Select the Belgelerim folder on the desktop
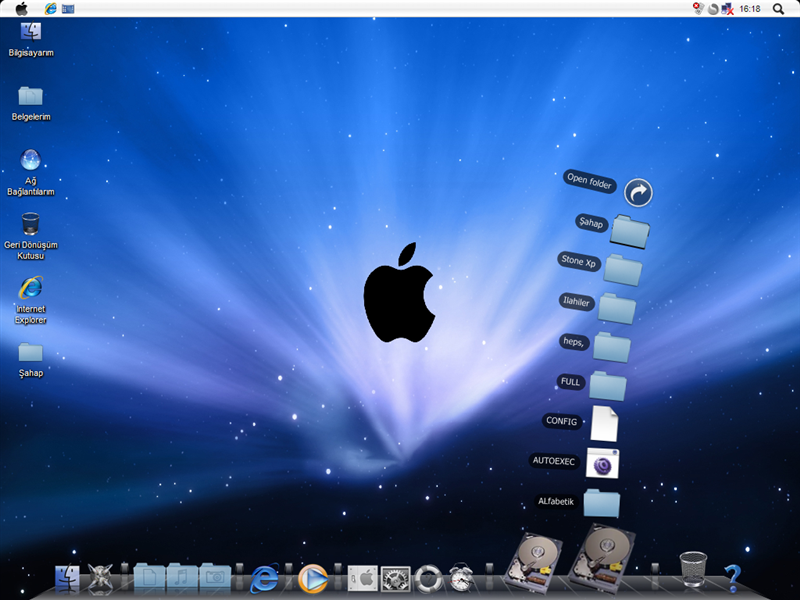Screen dimensions: 800x600 [x=31, y=104]
